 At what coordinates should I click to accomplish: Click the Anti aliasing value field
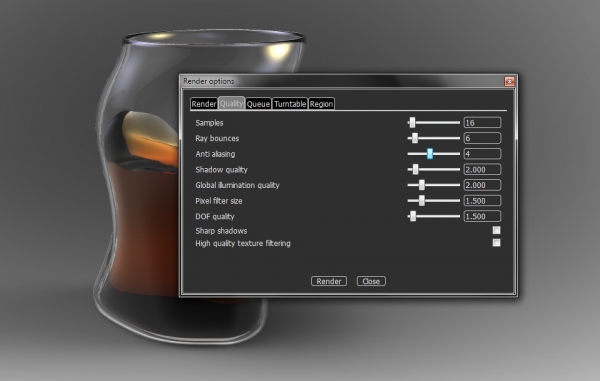pyautogui.click(x=482, y=154)
